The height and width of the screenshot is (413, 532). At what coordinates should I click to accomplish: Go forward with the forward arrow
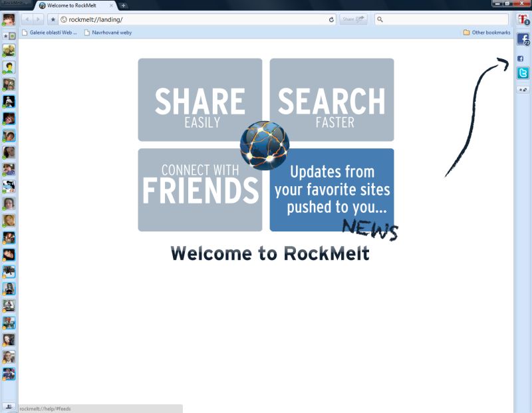39,19
